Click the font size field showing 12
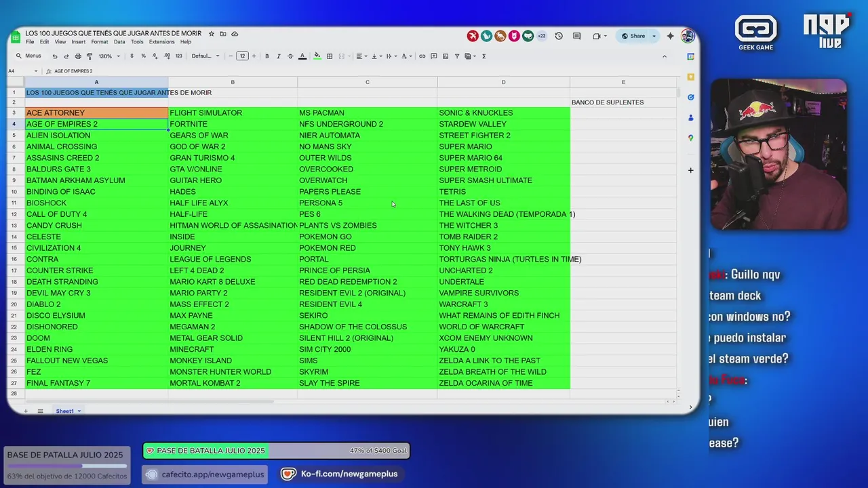Viewport: 868px width, 488px height. tap(242, 56)
